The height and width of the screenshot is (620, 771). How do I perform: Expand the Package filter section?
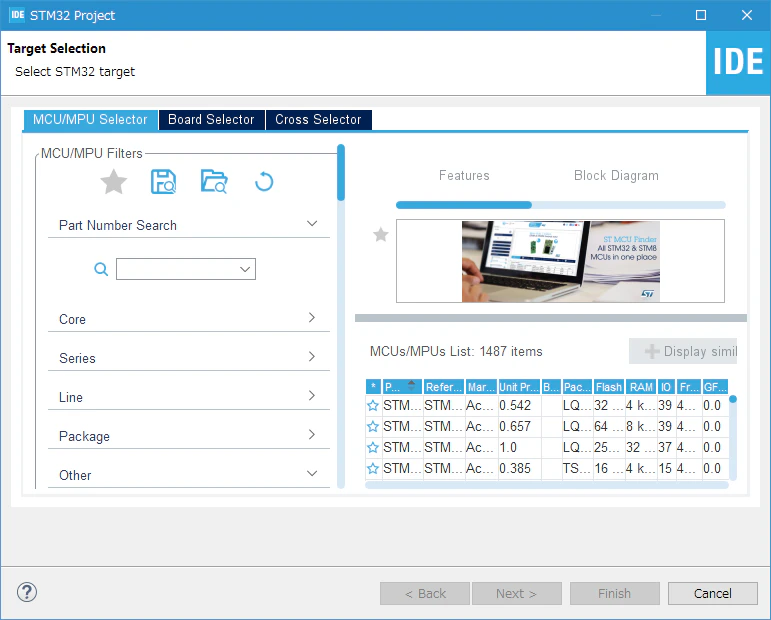point(189,436)
